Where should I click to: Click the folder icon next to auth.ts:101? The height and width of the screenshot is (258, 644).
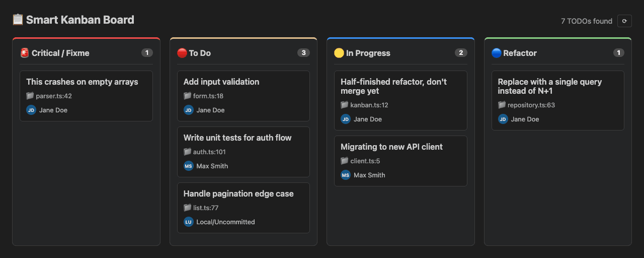(188, 152)
